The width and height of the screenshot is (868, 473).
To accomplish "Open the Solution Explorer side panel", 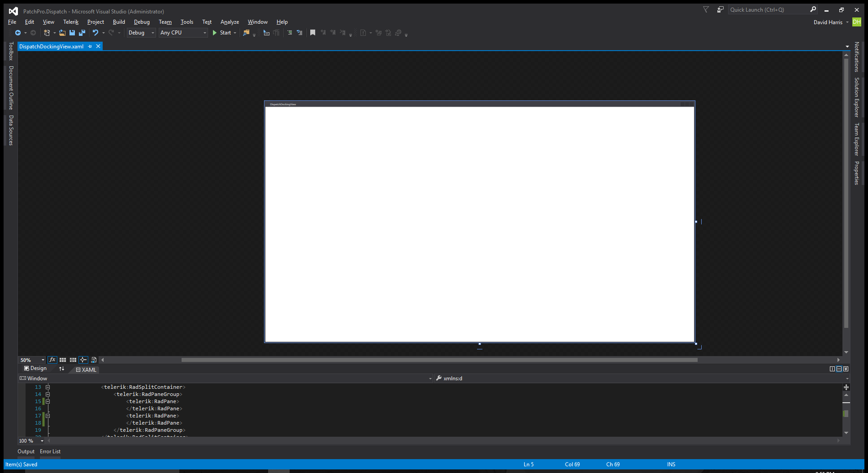I will click(856, 97).
